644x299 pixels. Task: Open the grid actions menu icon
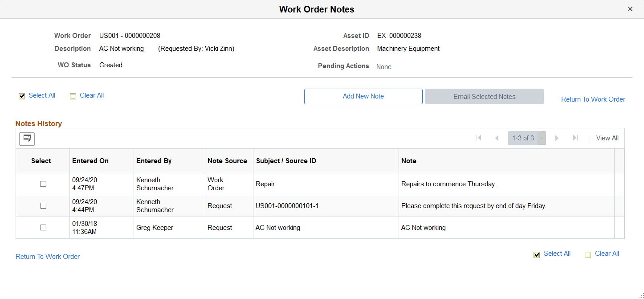pyautogui.click(x=27, y=139)
